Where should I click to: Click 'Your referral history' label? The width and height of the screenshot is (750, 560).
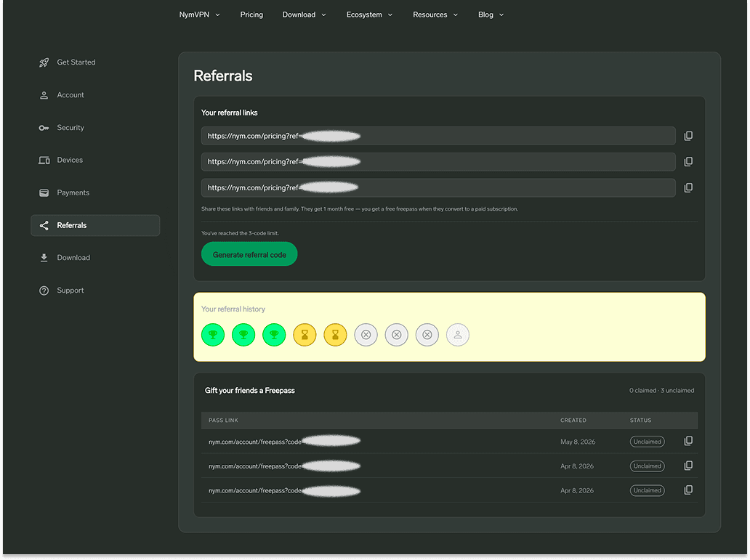233,309
